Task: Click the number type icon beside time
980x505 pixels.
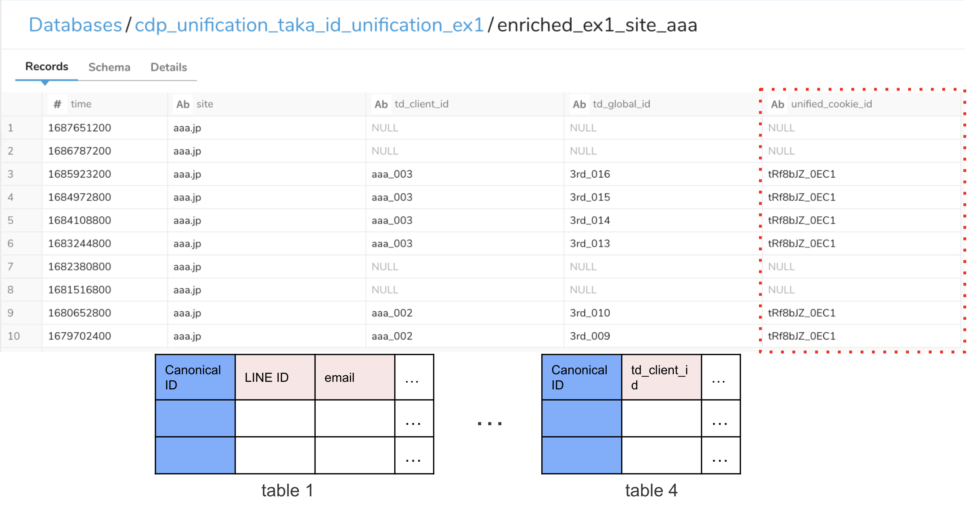Action: pyautogui.click(x=57, y=104)
